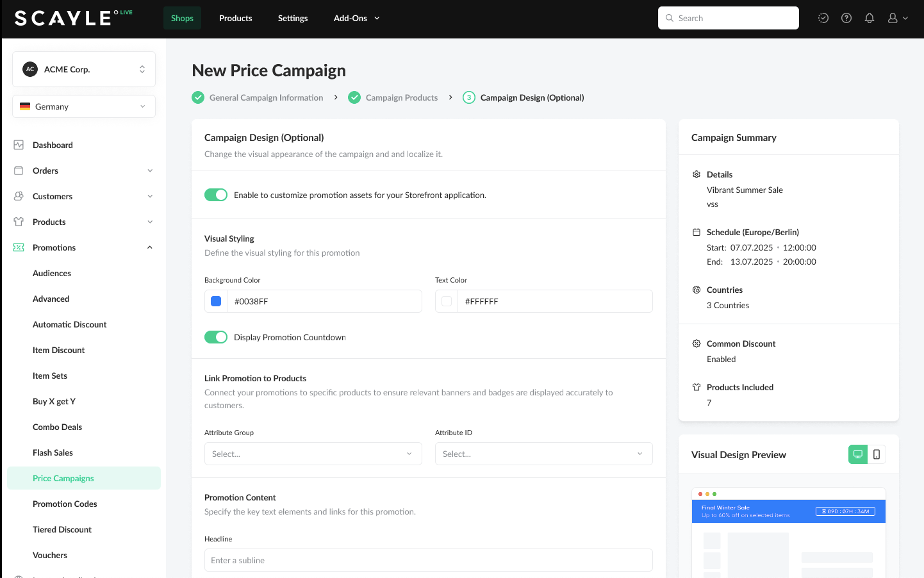Open the activity history icon in header
Image resolution: width=924 pixels, height=578 pixels.
[x=823, y=18]
